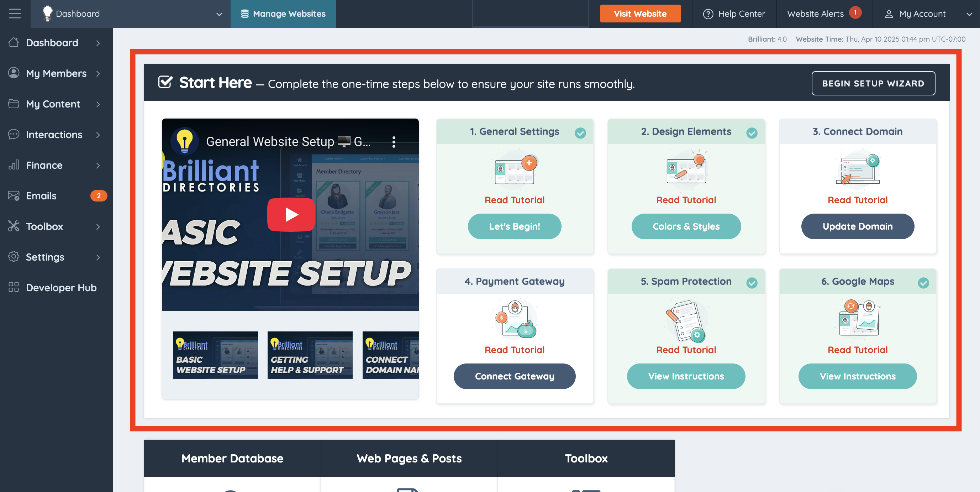Play the General Website Setup video
980x492 pixels.
pos(291,215)
